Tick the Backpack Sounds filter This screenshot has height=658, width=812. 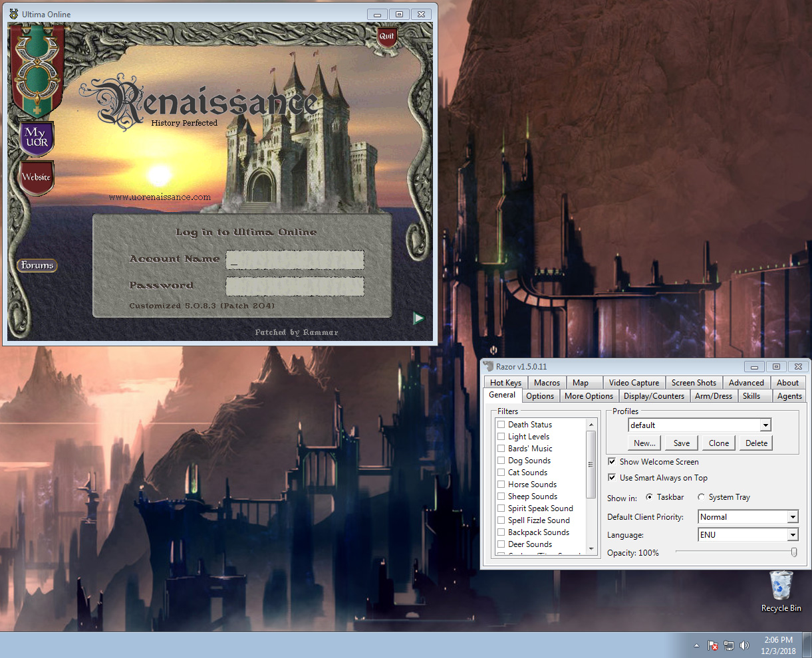[501, 532]
